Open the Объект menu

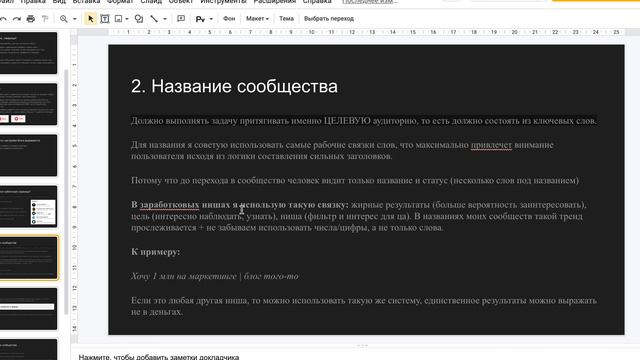[181, 2]
